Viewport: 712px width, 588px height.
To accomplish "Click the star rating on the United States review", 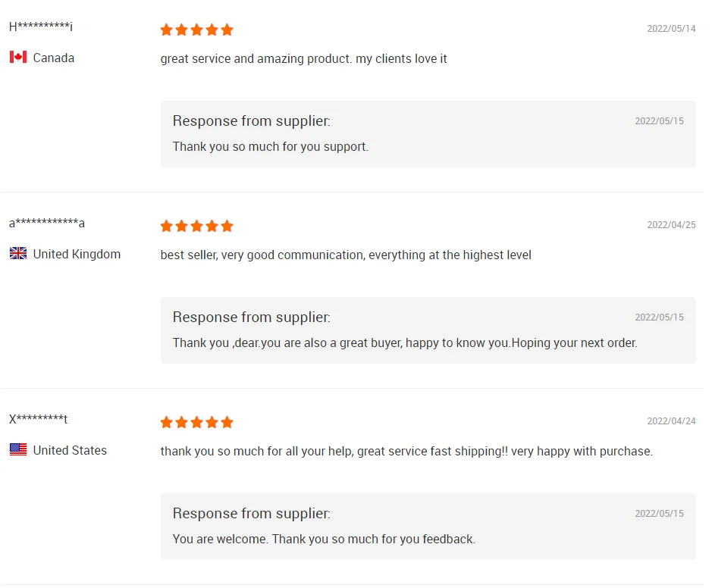I will tap(196, 423).
